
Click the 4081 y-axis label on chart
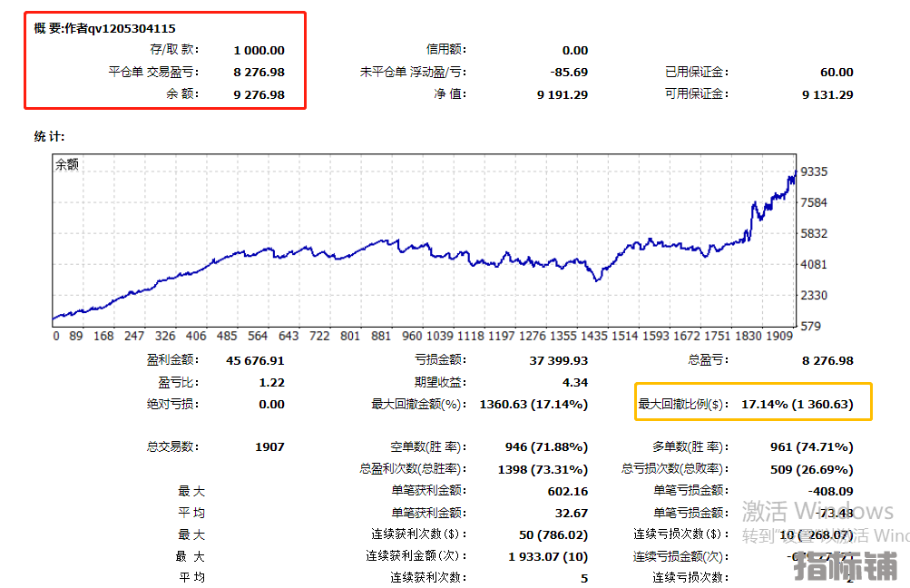814,264
